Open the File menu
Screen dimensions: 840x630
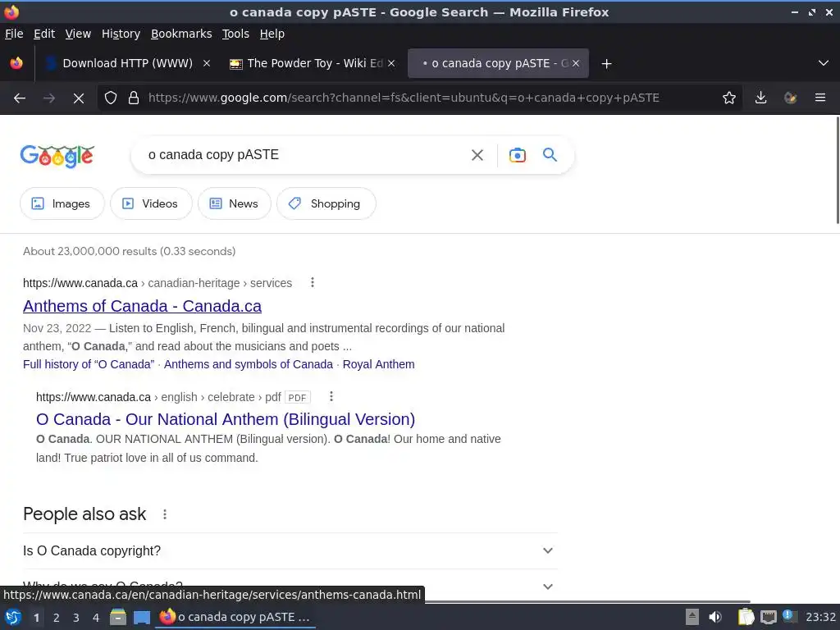[x=14, y=34]
